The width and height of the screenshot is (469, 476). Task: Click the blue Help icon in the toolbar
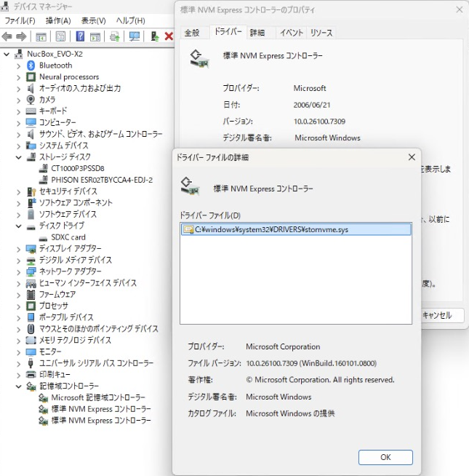[x=79, y=36]
